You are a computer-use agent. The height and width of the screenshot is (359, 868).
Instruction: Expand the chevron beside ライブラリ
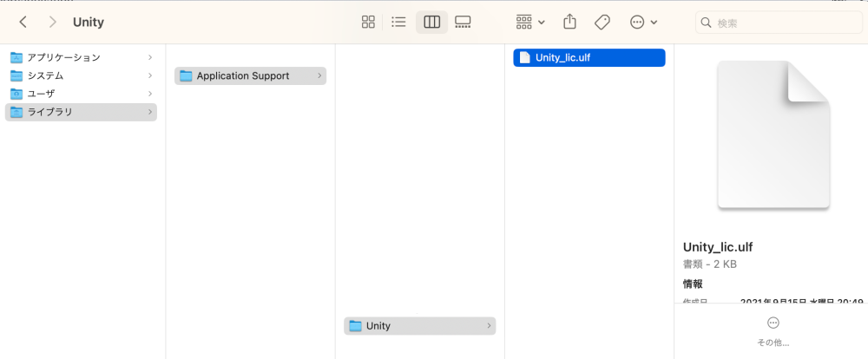click(x=150, y=112)
